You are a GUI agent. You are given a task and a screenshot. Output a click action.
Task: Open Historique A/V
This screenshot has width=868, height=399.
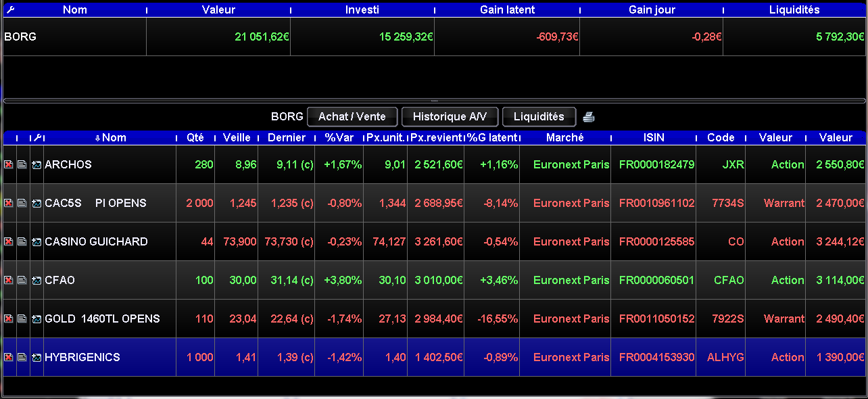coord(450,116)
